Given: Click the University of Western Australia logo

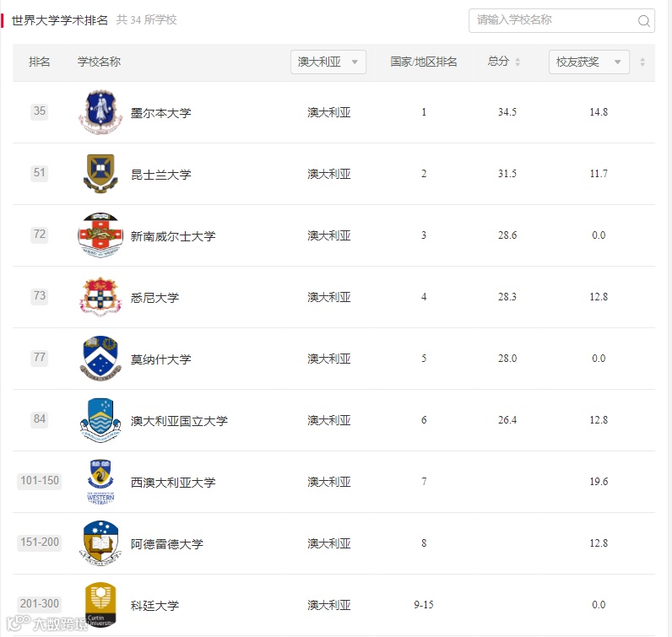Looking at the screenshot, I should 100,482.
